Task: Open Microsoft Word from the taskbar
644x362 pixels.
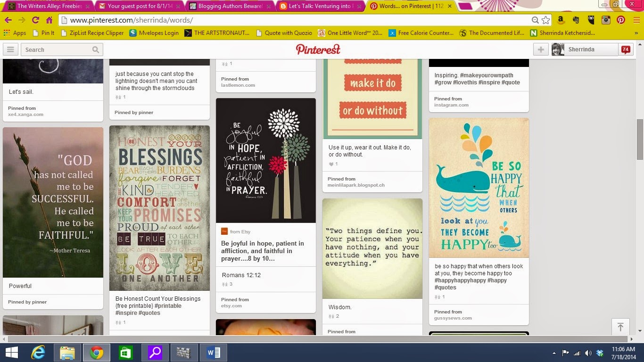Action: tap(213, 353)
